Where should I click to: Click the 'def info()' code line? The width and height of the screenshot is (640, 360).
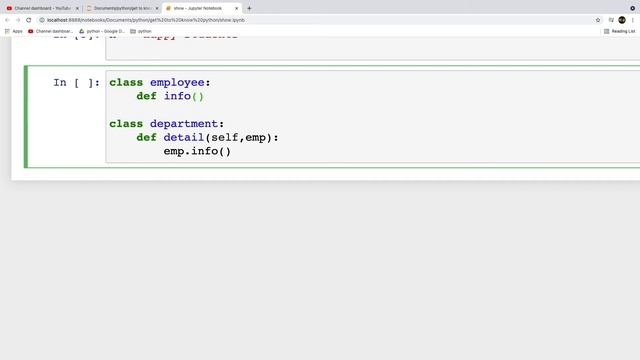click(x=170, y=96)
